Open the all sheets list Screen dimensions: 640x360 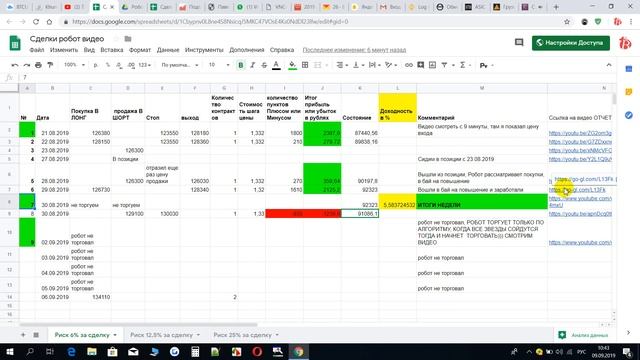point(36,335)
